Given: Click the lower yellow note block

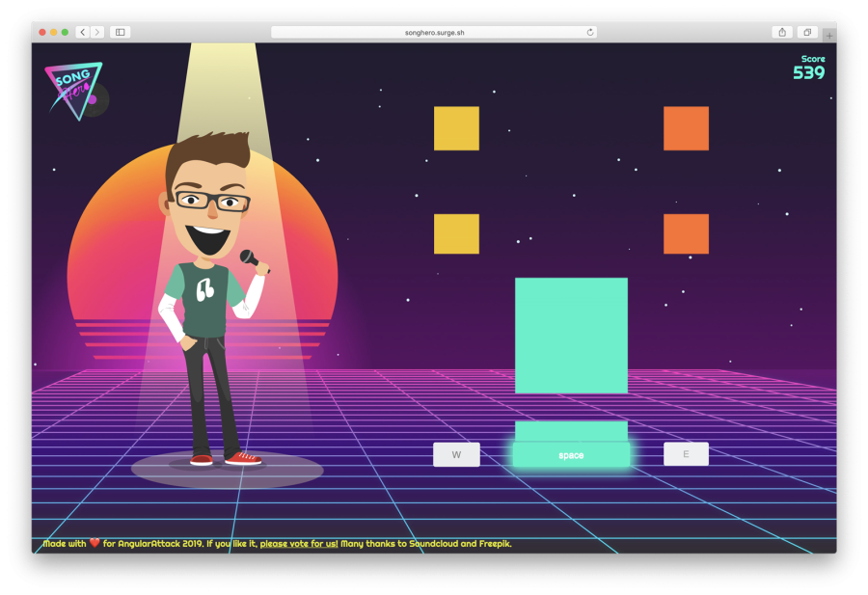Looking at the screenshot, I should tap(456, 234).
